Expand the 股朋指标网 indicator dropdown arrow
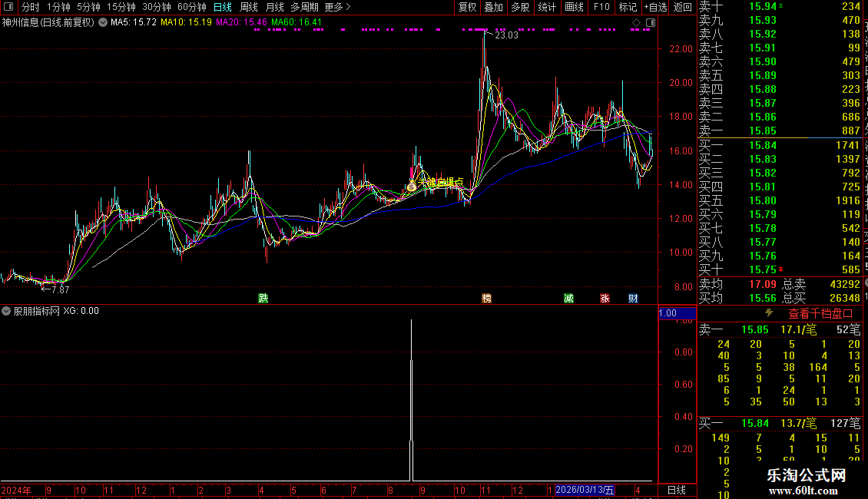 [6, 311]
